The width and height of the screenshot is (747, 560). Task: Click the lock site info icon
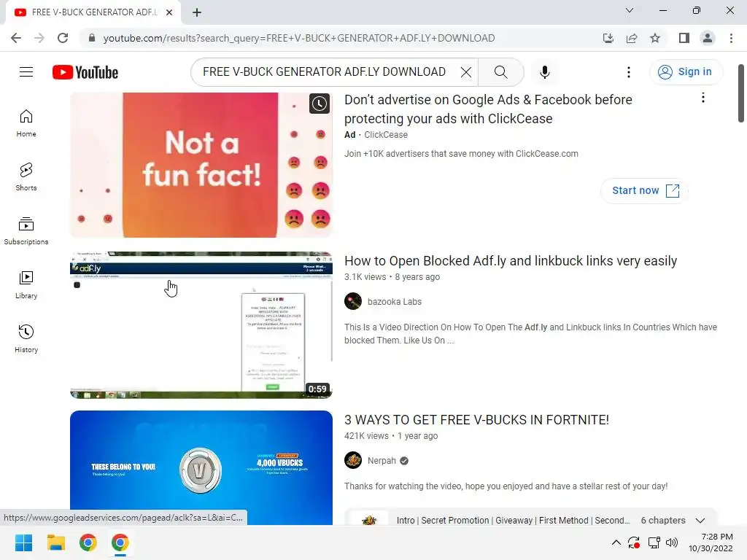pyautogui.click(x=92, y=38)
